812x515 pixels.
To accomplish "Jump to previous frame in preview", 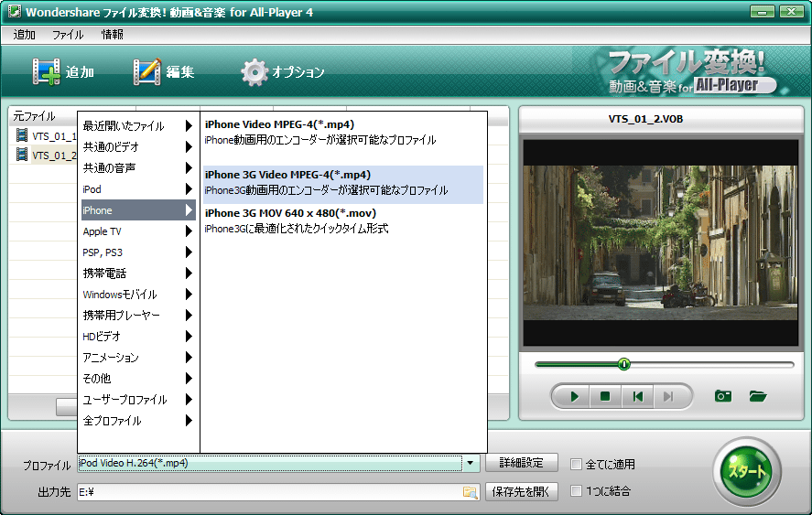I will coord(637,396).
